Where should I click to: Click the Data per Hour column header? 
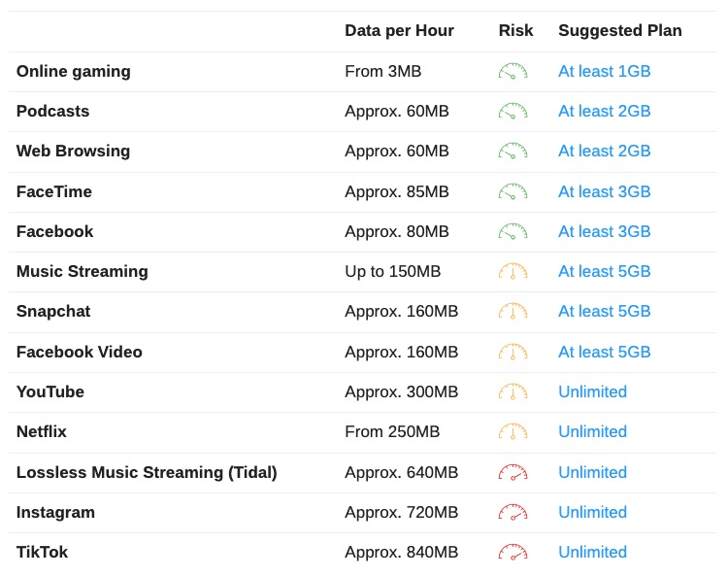(399, 31)
